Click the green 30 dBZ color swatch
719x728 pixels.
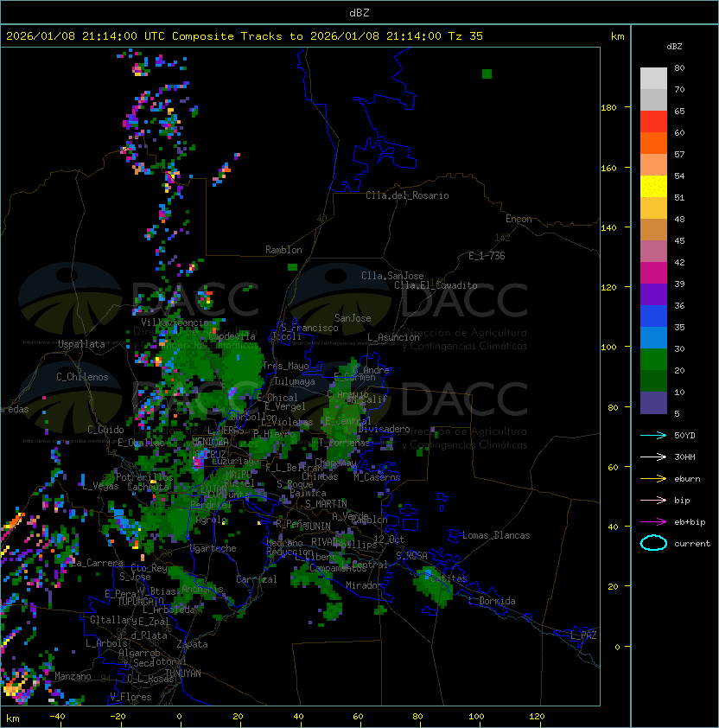(x=653, y=360)
